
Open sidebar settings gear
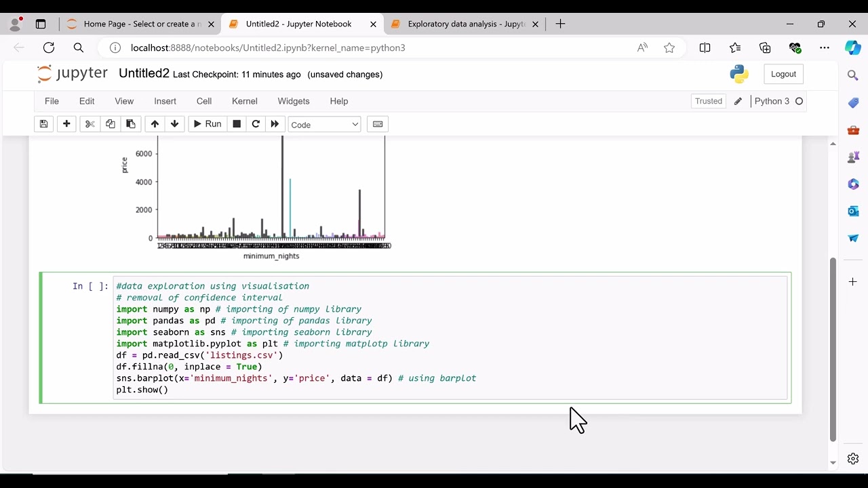click(x=853, y=459)
